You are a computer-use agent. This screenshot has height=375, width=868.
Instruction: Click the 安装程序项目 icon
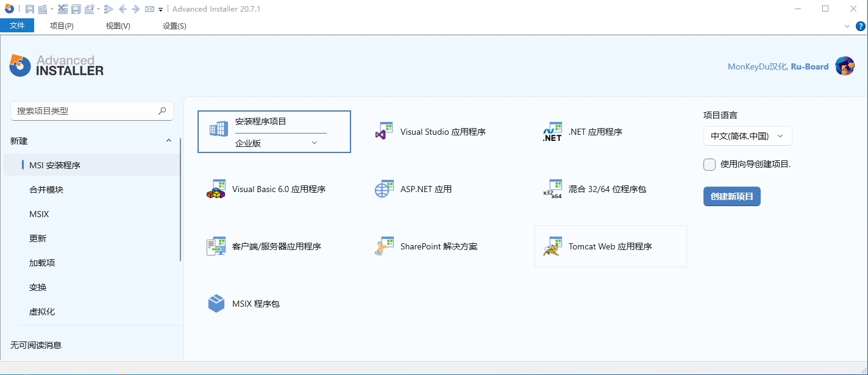[x=219, y=129]
